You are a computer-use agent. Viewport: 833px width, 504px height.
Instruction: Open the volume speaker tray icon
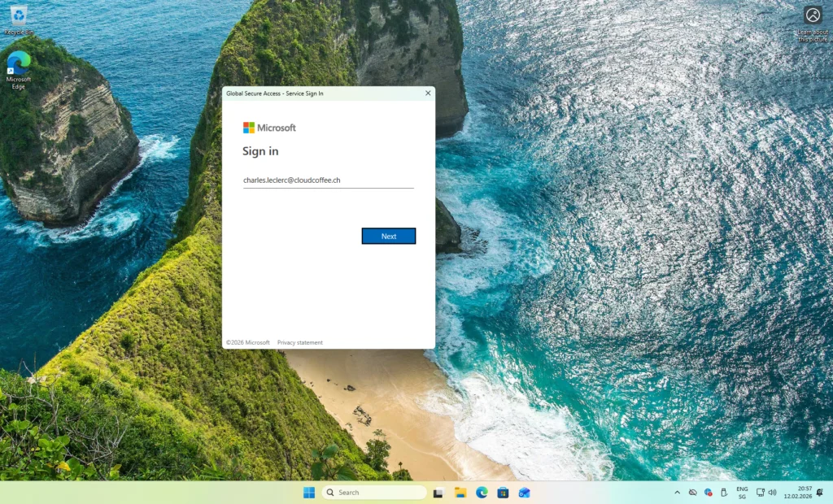[x=772, y=493]
